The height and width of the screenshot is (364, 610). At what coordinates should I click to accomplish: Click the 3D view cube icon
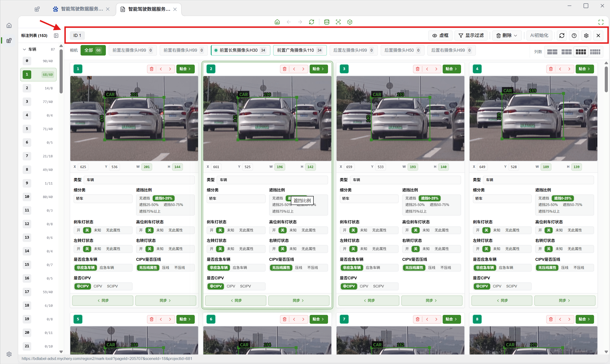pos(350,22)
